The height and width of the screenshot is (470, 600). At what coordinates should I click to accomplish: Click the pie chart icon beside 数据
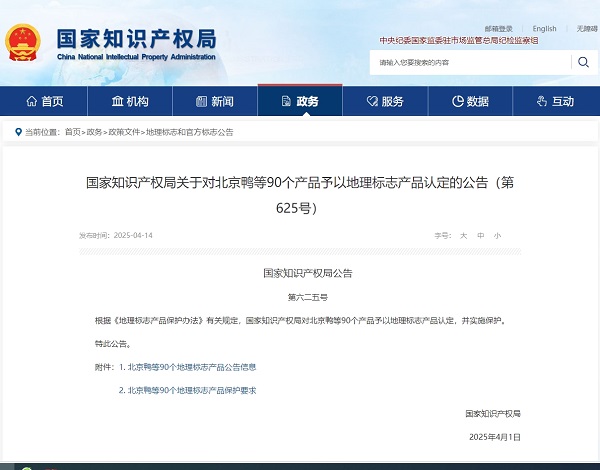click(457, 101)
